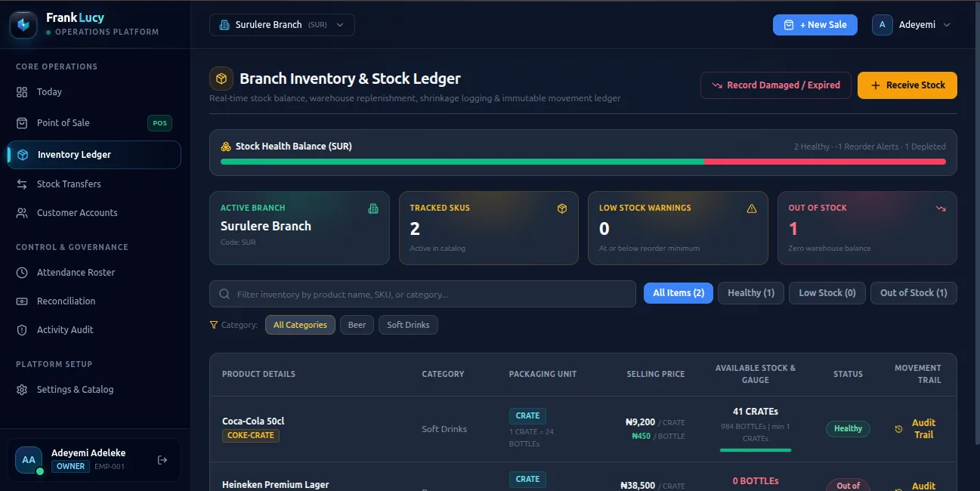Click the Product Details column header
Viewport: 980px width, 491px height.
[258, 374]
